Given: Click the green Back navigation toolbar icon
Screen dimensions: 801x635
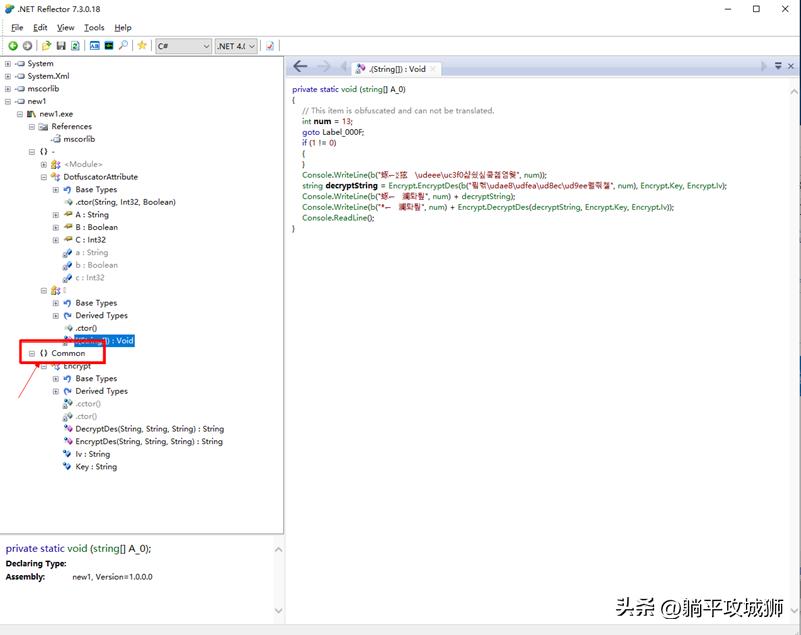Looking at the screenshot, I should click(13, 46).
